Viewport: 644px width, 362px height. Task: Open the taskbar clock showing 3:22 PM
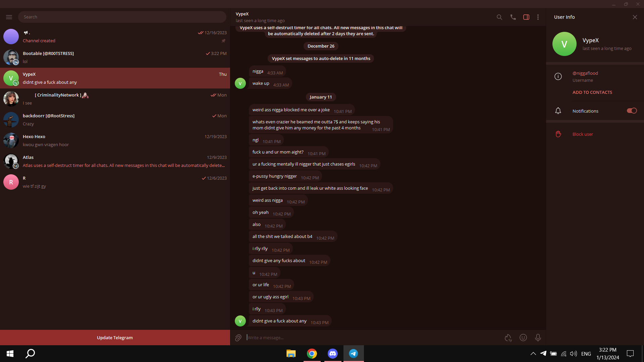(x=608, y=354)
